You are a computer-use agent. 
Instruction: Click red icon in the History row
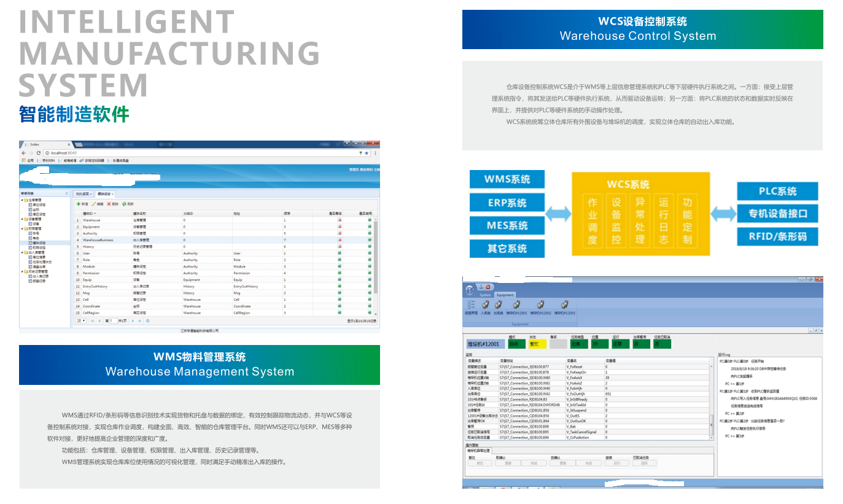[340, 246]
